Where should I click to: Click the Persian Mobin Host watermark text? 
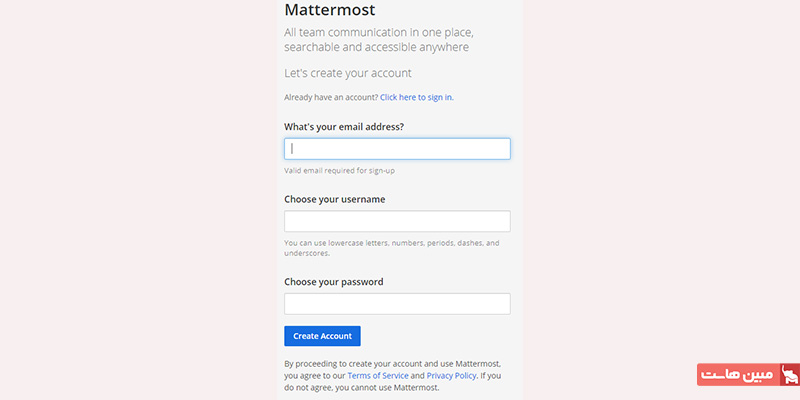click(738, 376)
